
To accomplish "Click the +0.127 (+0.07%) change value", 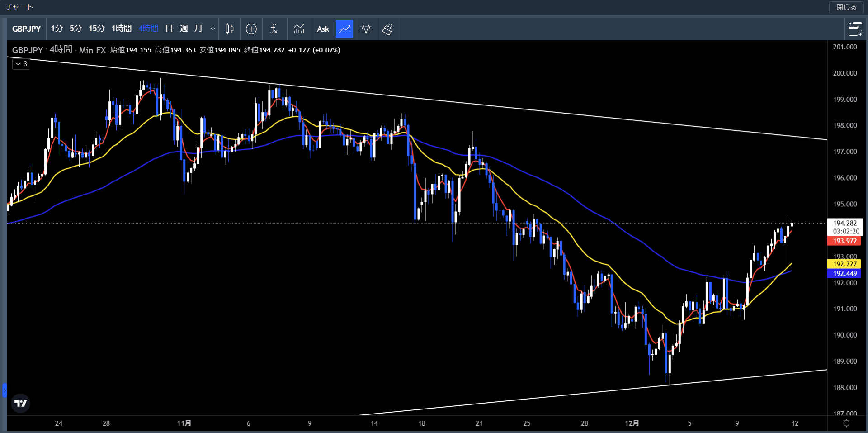I will (x=314, y=50).
